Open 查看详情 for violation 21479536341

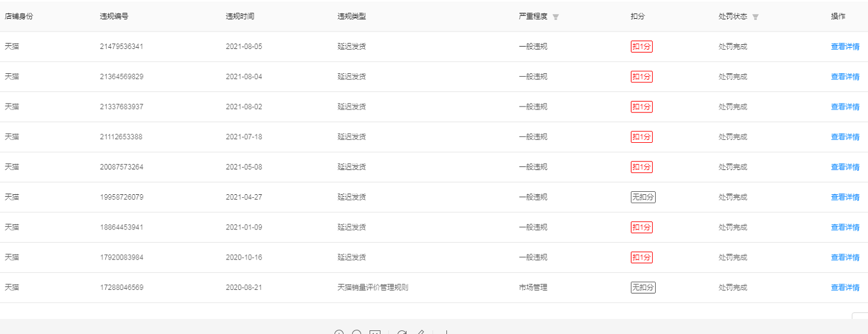pos(845,47)
